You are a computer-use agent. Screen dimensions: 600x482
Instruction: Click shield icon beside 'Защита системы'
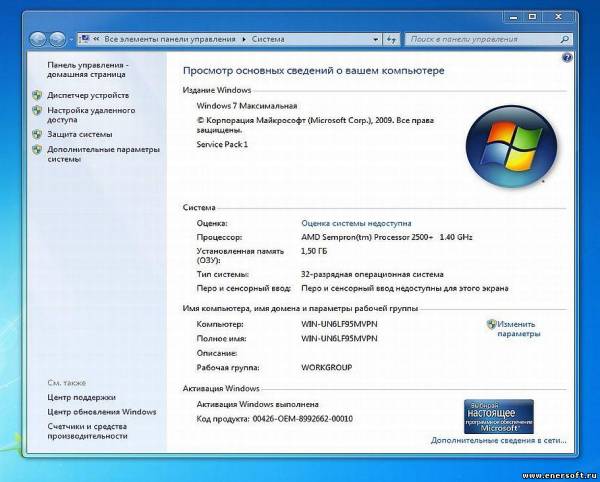[37, 134]
